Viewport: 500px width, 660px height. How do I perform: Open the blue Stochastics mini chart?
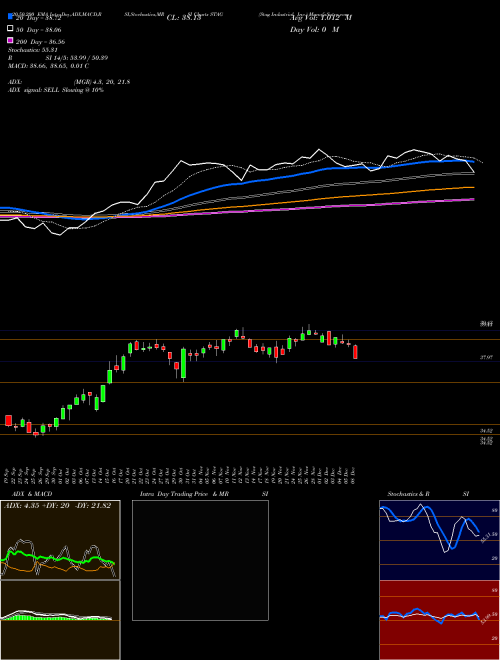tap(439, 540)
